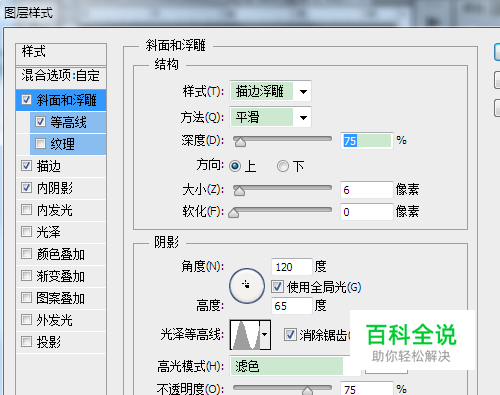
Task: Select the 渐变叠加 list entry
Action: coord(61,276)
